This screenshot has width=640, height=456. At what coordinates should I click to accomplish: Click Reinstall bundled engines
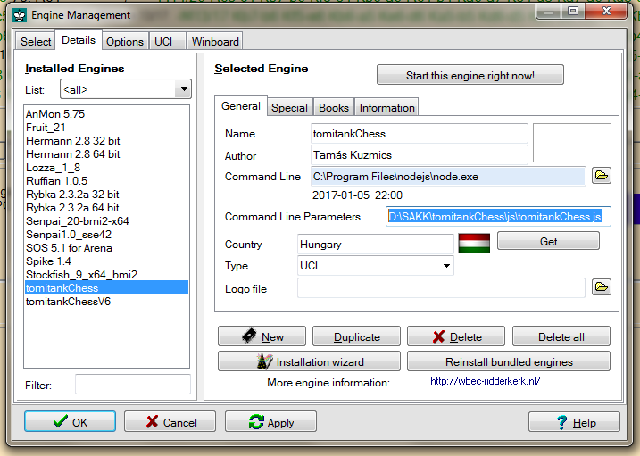point(509,361)
